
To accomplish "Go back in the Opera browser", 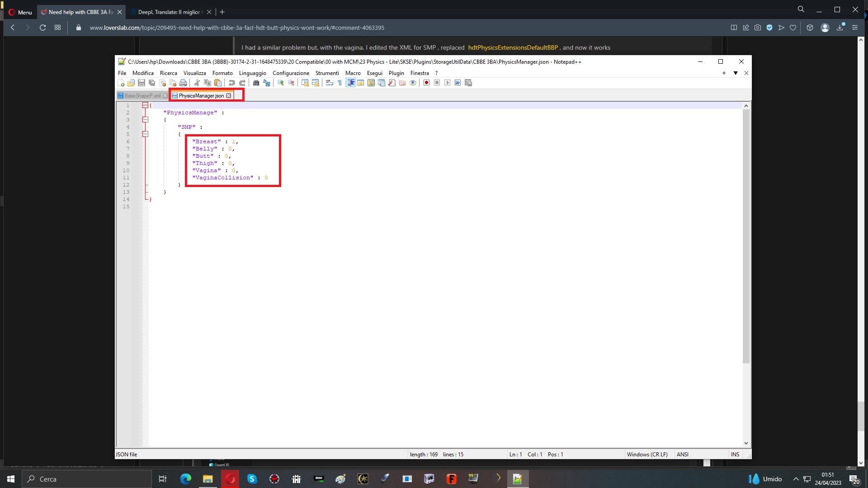I will (13, 28).
